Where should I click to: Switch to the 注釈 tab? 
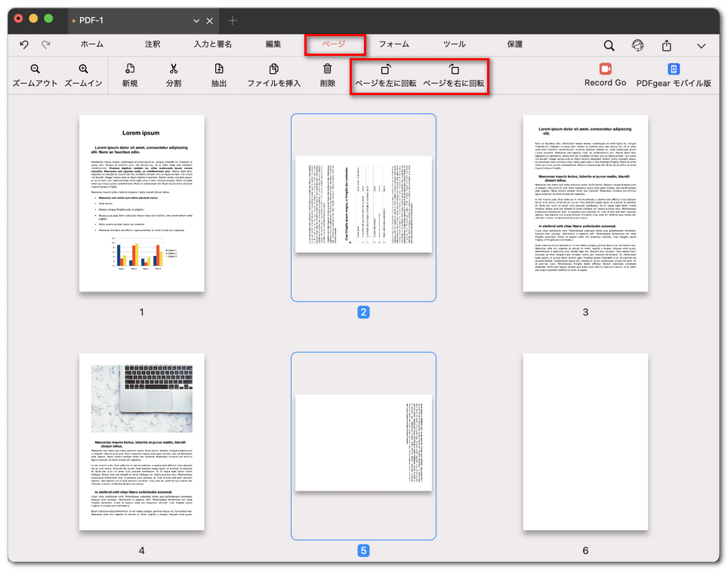(153, 45)
